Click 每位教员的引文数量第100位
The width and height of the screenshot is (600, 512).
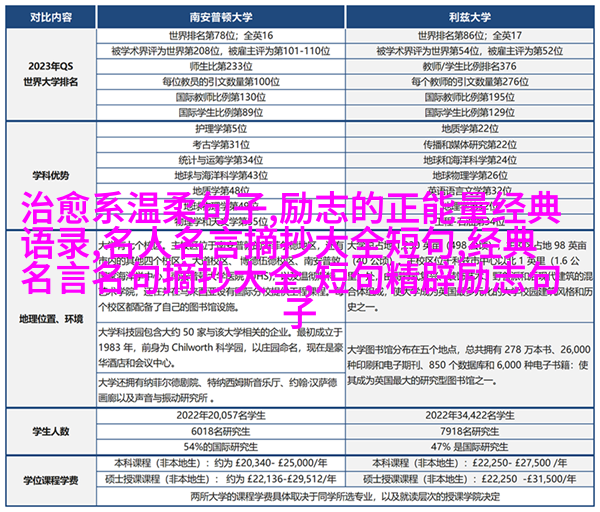pos(221,82)
